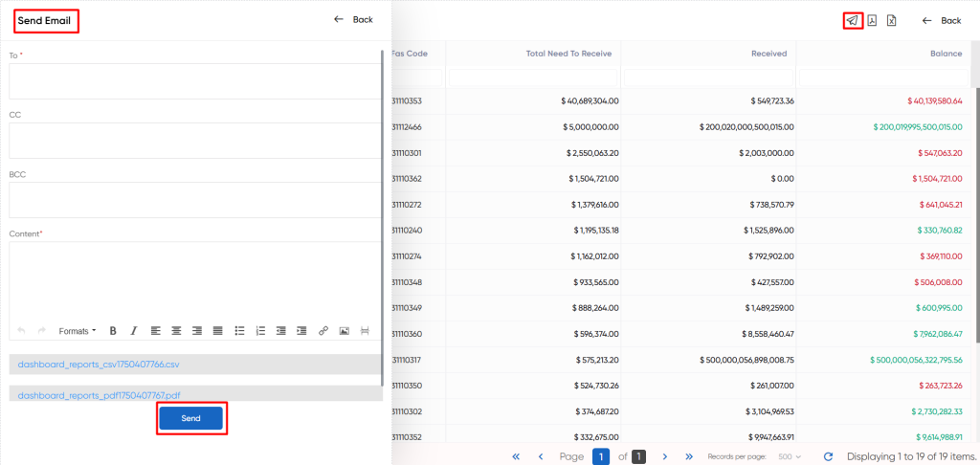The image size is (980, 465).
Task: Click inside the Content editor area
Action: pos(194,281)
